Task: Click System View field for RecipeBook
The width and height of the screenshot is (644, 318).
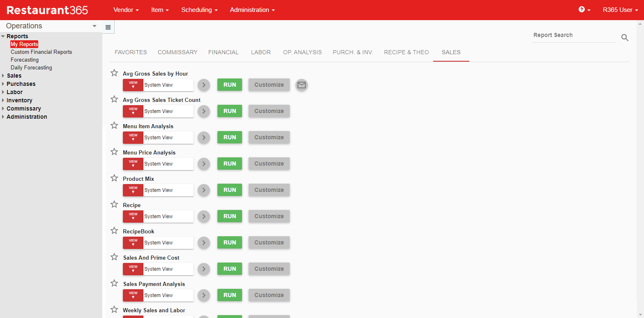Action: point(169,243)
